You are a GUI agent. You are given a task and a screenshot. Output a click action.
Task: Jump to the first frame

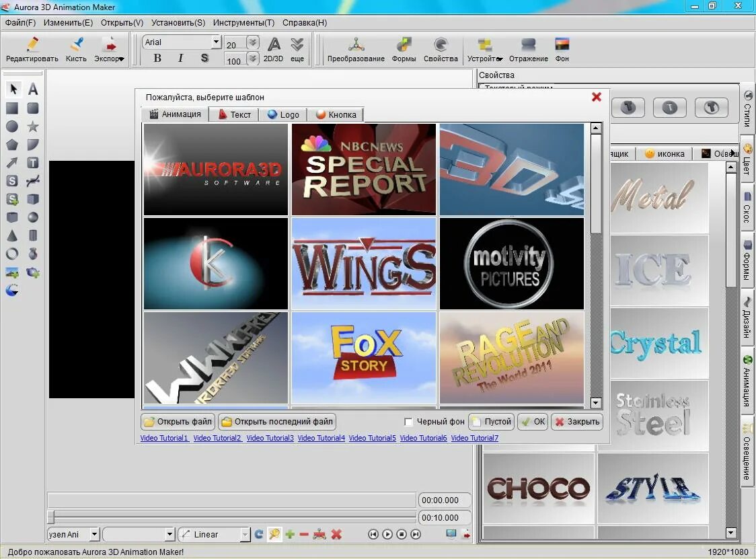(373, 534)
